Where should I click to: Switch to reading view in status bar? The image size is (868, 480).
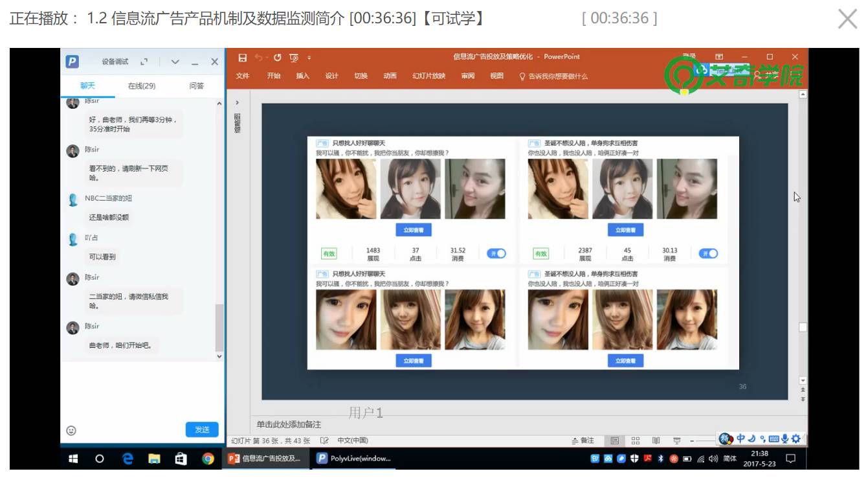tap(656, 440)
